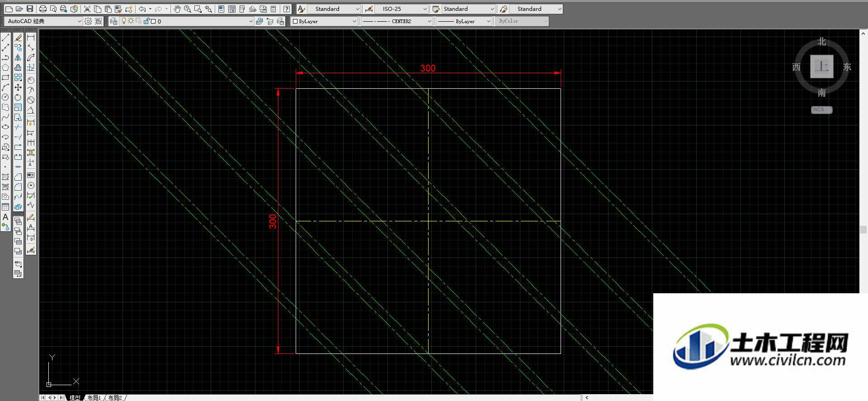Switch to the 布局1 tab
868x401 pixels.
[94, 397]
